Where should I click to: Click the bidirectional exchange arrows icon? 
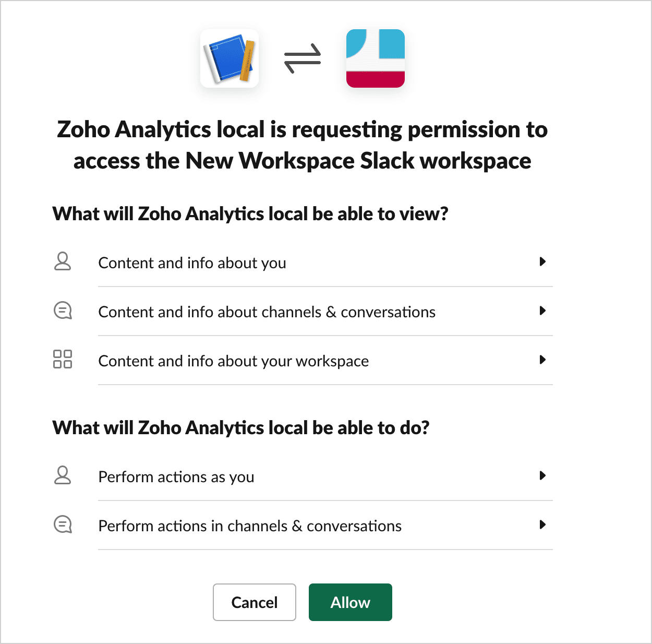(x=303, y=58)
